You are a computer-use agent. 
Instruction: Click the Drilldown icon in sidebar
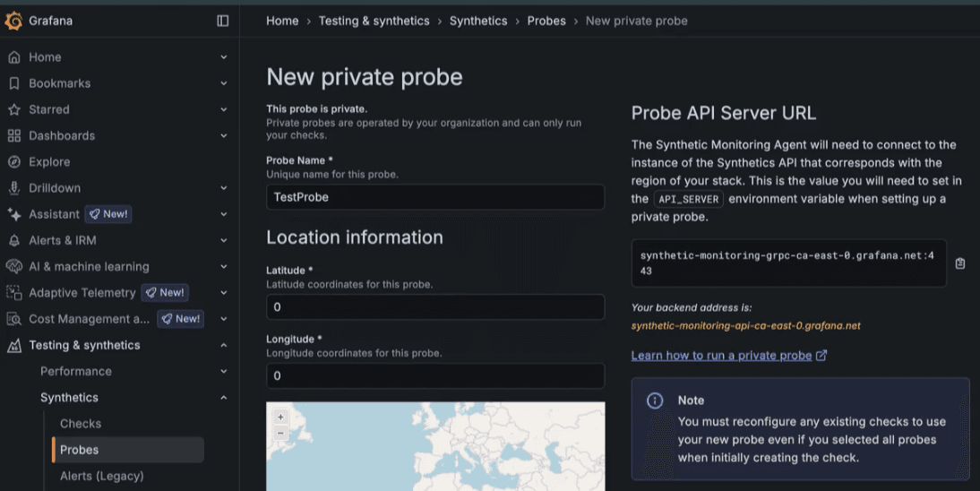tap(13, 188)
